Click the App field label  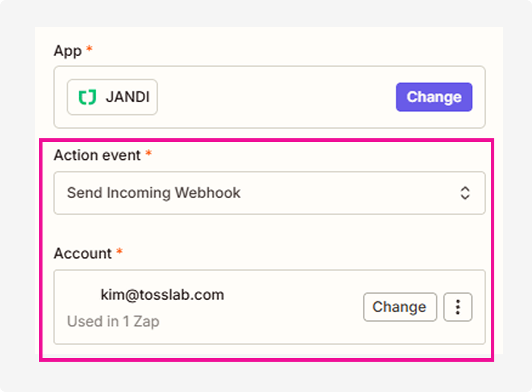pyautogui.click(x=68, y=51)
